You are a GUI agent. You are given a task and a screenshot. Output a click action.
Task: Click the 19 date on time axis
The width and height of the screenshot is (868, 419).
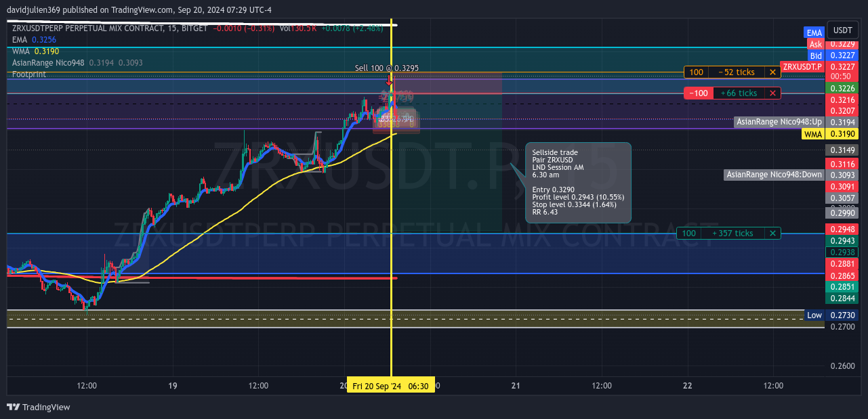point(173,386)
